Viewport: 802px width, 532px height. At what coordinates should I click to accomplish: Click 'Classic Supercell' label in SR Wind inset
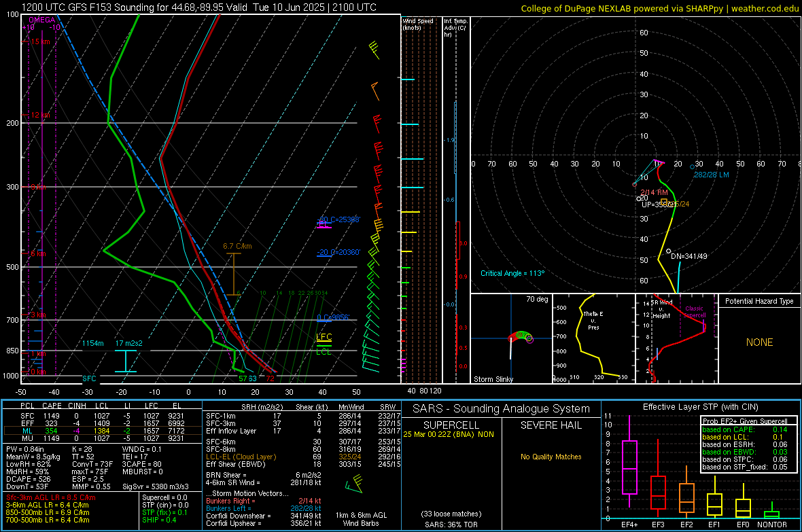click(x=694, y=312)
